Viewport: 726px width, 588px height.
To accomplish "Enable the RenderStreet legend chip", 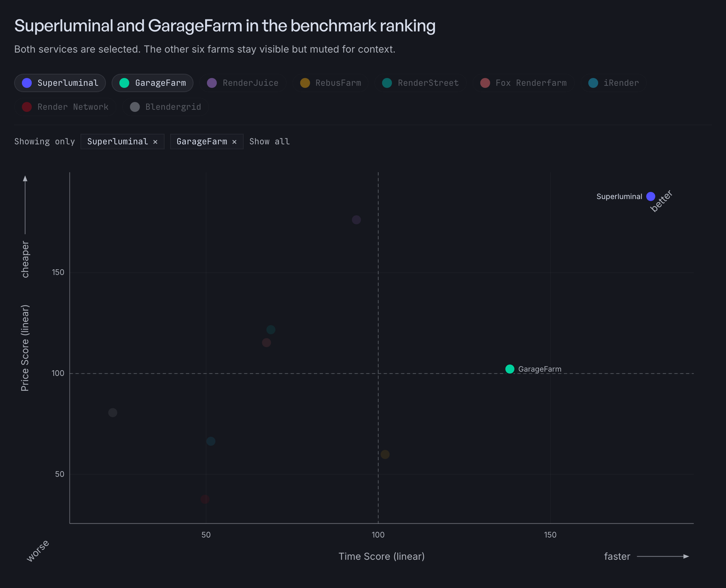I will [421, 83].
